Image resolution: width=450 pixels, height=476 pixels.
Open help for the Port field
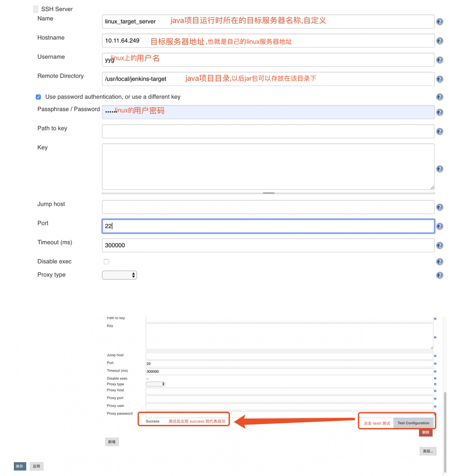pos(439,226)
